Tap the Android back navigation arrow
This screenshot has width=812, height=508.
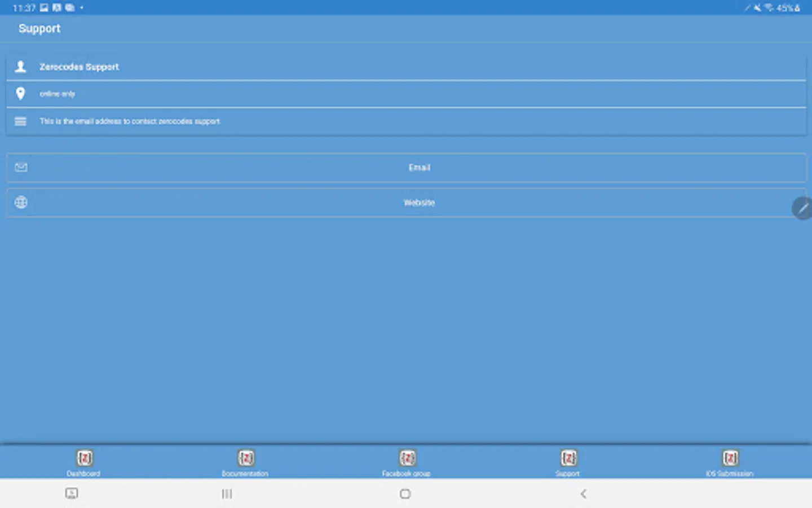click(x=584, y=494)
